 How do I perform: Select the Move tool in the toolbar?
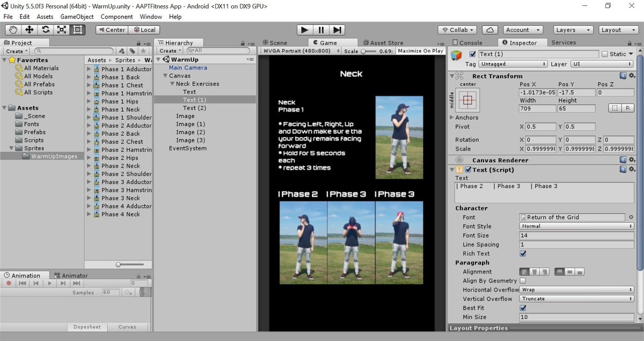point(29,30)
